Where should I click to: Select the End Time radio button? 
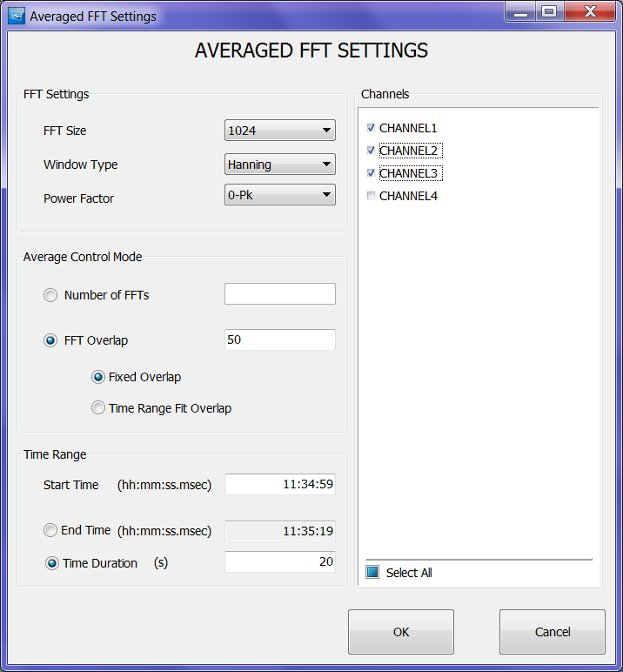click(x=50, y=530)
